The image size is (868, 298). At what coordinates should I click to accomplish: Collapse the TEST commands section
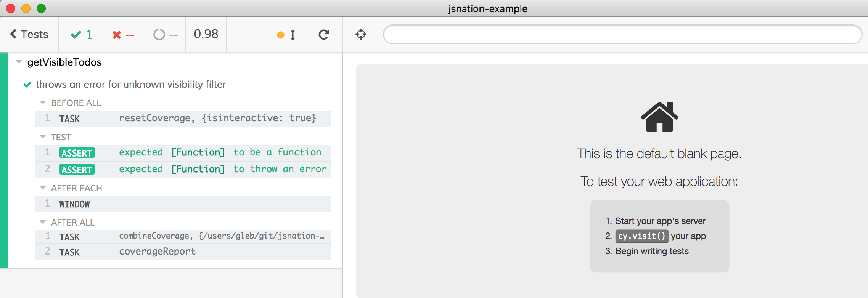[x=43, y=137]
